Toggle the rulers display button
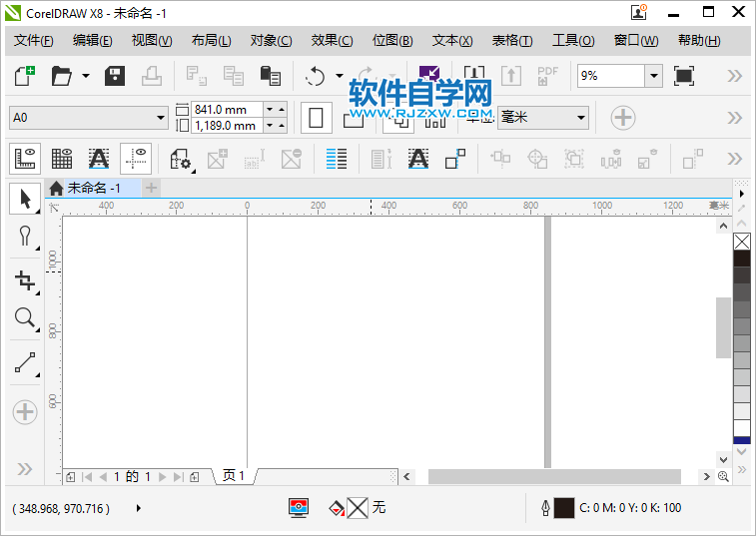The height and width of the screenshot is (536, 756). click(x=25, y=159)
